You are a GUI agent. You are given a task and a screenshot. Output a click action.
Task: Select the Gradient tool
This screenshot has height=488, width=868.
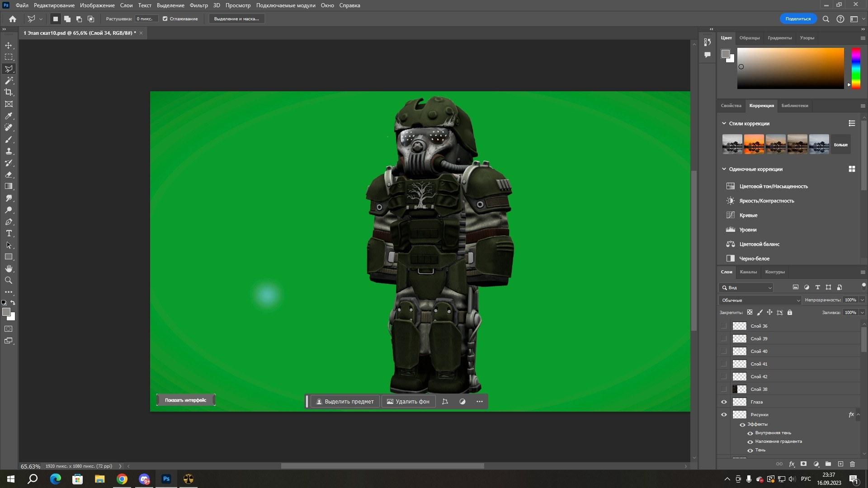point(9,186)
